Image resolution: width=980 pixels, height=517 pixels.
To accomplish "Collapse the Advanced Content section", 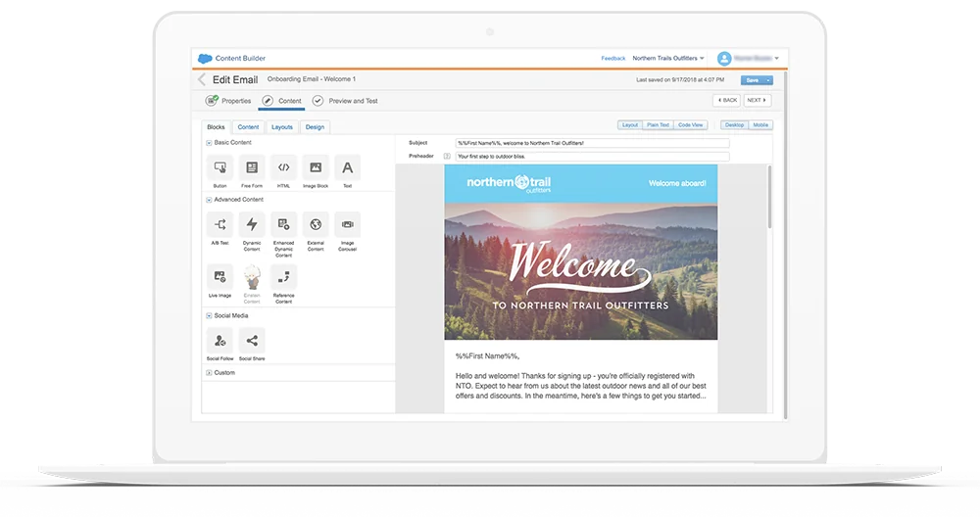I will pos(209,200).
